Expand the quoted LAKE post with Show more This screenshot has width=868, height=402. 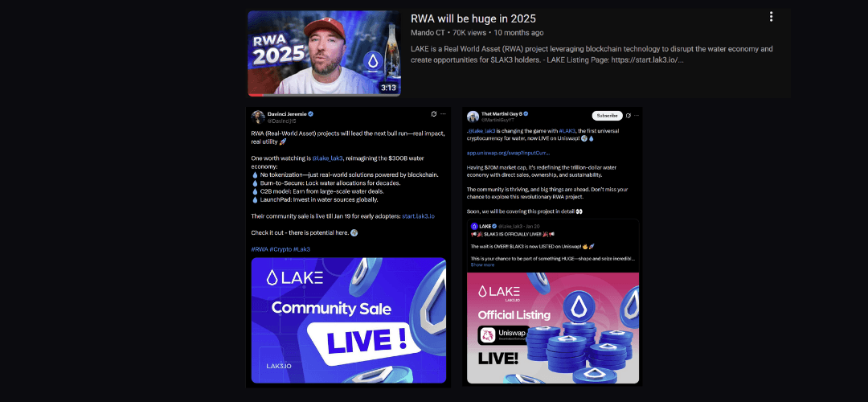(x=482, y=265)
